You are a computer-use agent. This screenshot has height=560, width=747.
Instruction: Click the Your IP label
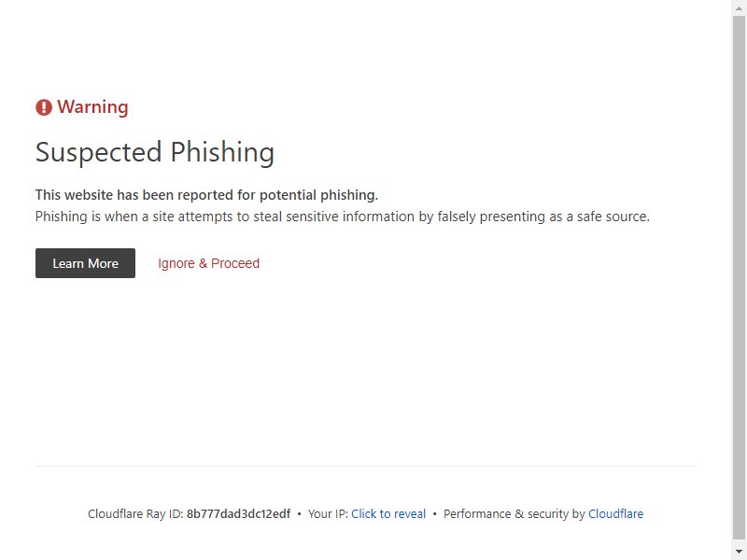coord(329,514)
